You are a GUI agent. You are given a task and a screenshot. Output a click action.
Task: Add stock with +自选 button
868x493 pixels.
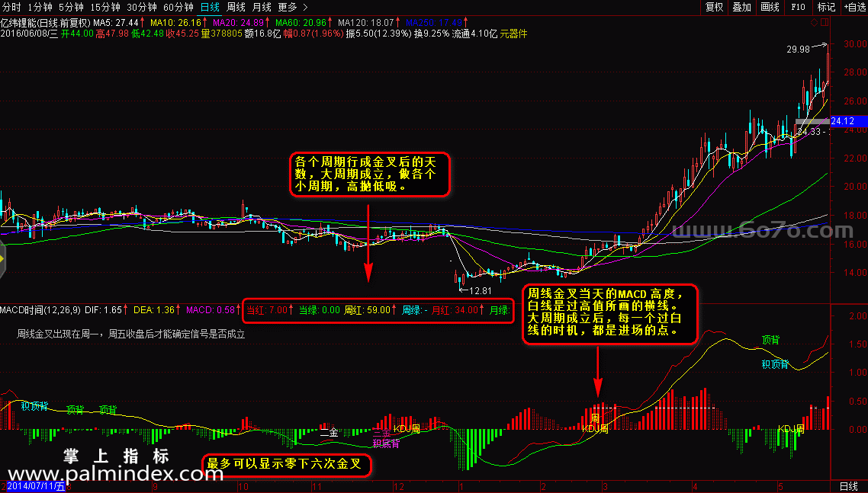pos(855,7)
